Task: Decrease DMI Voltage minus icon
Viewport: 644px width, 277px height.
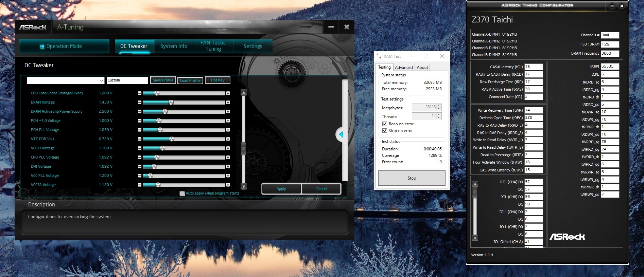Action: point(140,166)
